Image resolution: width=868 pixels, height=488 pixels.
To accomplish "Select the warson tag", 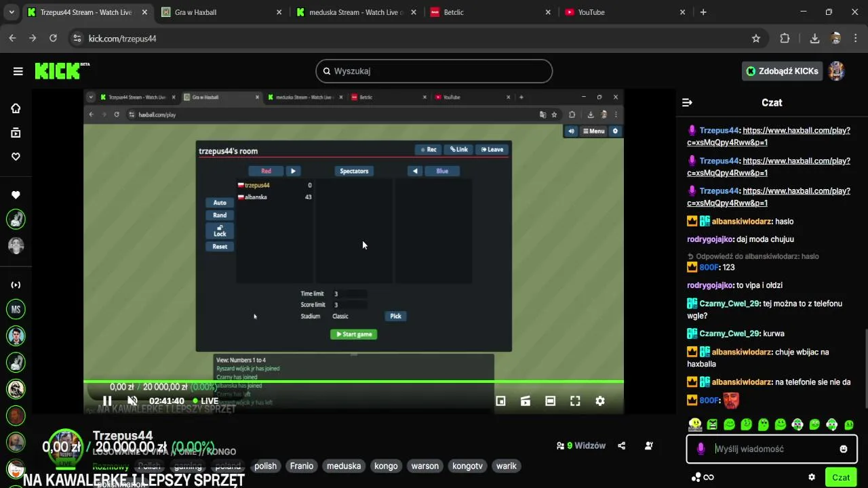I will point(425,466).
